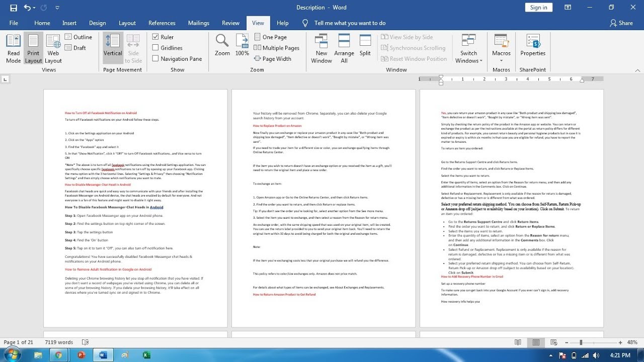Click the Redo icon in quick access toolbar
This screenshot has height=362, width=644.
[44, 8]
